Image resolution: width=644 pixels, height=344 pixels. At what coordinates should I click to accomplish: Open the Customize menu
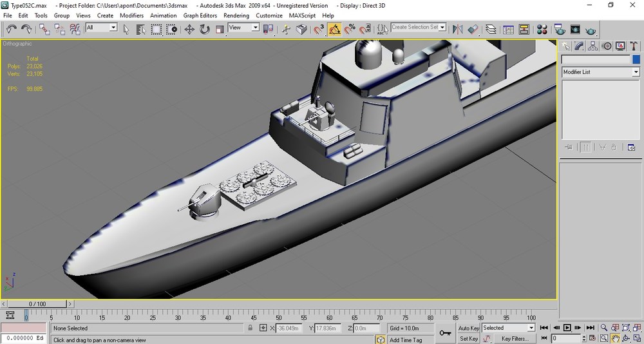click(269, 15)
